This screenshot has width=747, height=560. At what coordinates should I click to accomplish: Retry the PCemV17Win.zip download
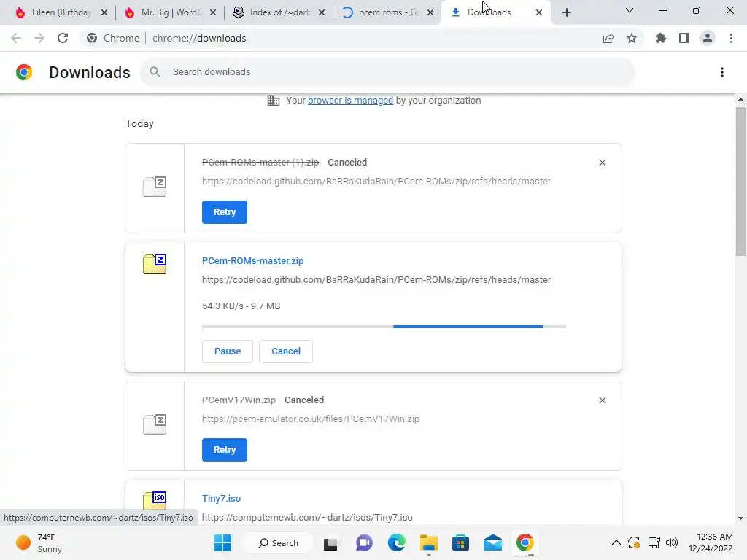tap(225, 449)
